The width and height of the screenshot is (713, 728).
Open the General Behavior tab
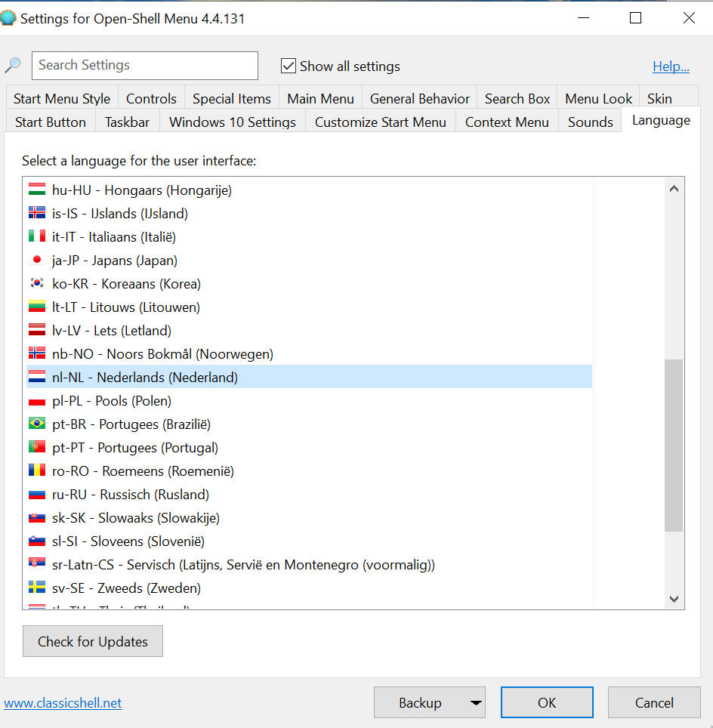point(419,98)
